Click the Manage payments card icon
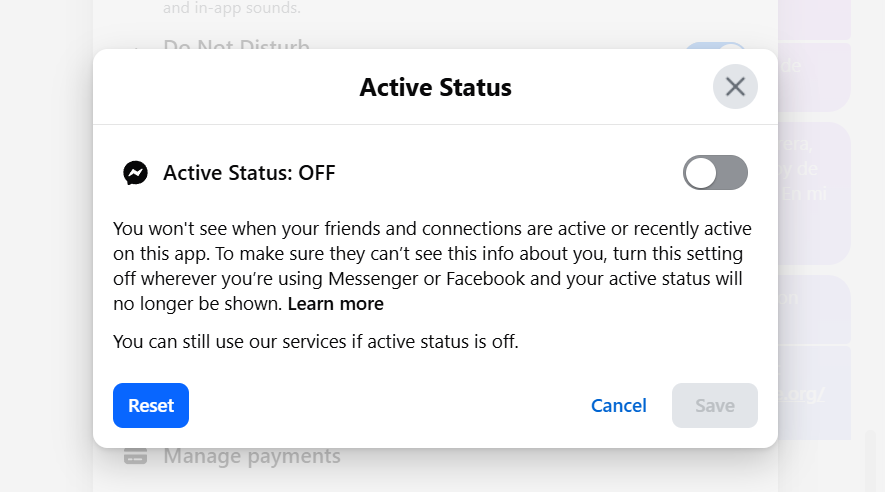The width and height of the screenshot is (885, 492). pos(135,457)
